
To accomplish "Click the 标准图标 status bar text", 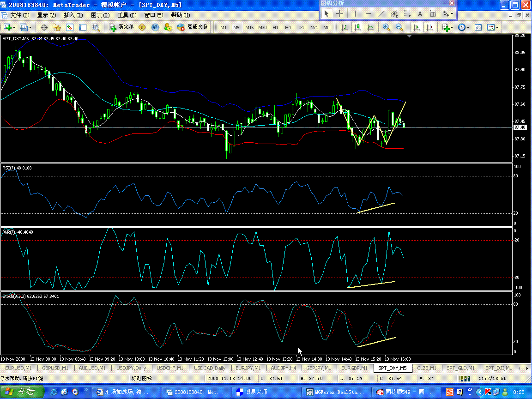I will click(141, 378).
